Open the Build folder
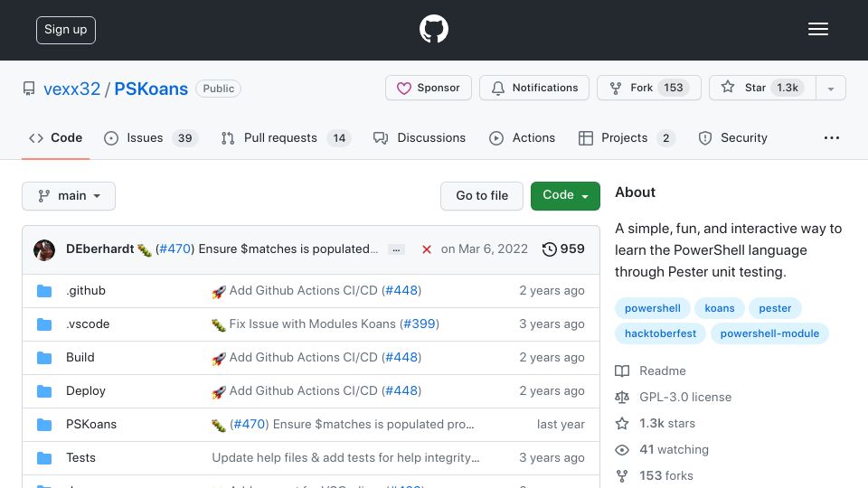Screen dimensions: 868x488 coord(80,358)
